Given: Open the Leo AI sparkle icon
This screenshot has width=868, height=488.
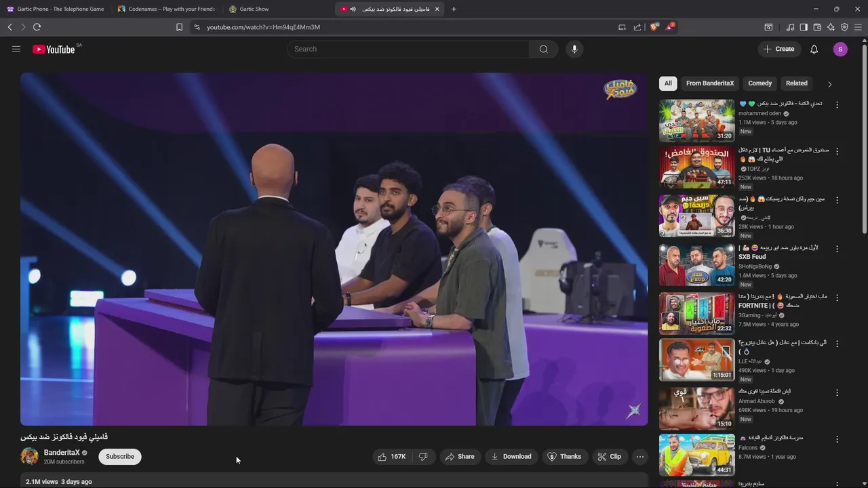Looking at the screenshot, I should 831,27.
